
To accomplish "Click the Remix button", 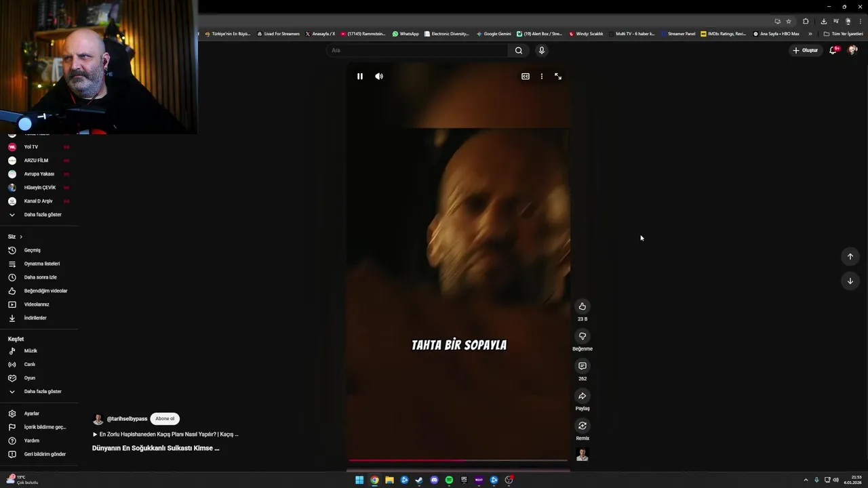I will click(x=583, y=426).
